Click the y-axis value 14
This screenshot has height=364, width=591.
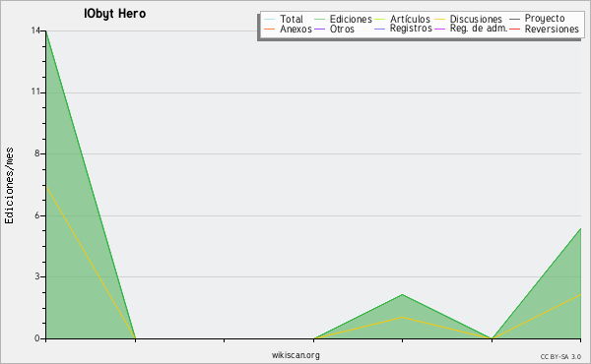click(35, 30)
